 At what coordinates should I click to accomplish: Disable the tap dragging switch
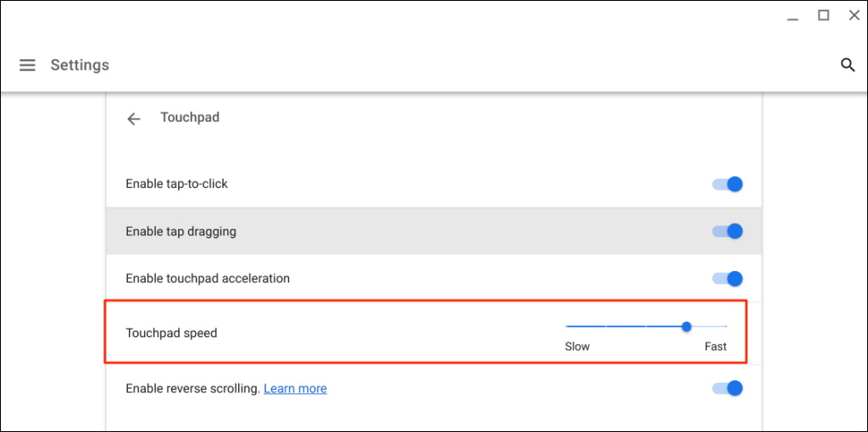pos(728,231)
